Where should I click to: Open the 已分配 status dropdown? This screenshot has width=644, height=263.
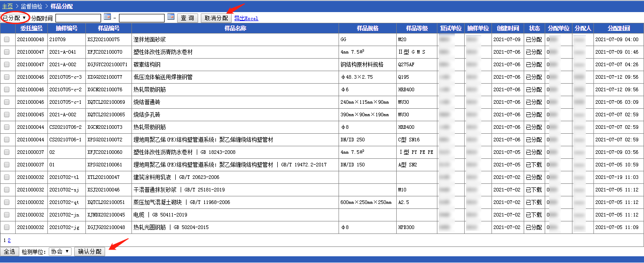[x=15, y=18]
